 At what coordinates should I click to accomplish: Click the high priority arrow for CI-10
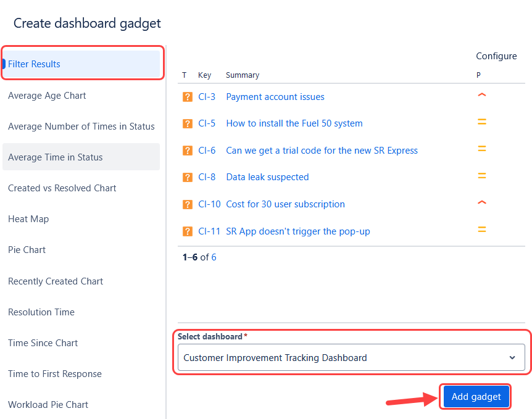482,202
